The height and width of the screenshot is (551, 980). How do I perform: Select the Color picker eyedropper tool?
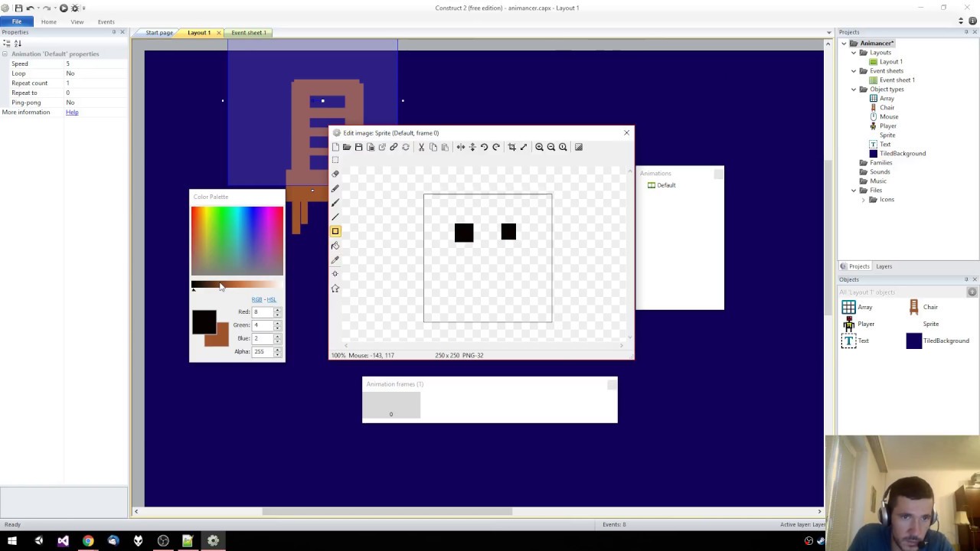335,260
